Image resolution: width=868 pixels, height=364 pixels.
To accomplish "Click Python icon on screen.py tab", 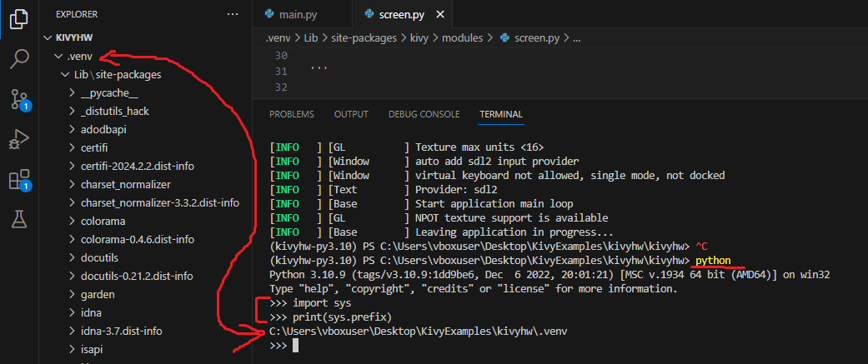I will 369,15.
